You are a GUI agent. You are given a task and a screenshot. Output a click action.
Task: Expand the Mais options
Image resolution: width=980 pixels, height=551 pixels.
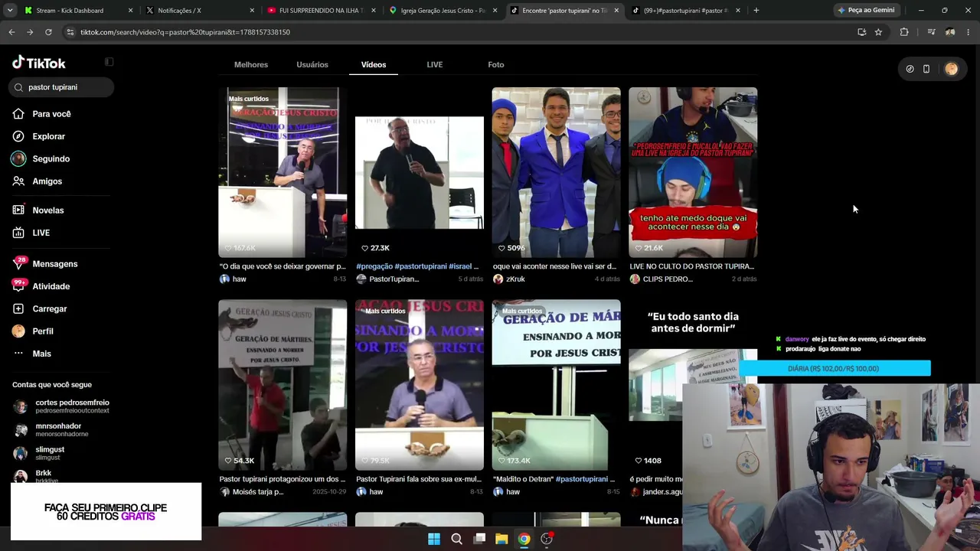41,354
